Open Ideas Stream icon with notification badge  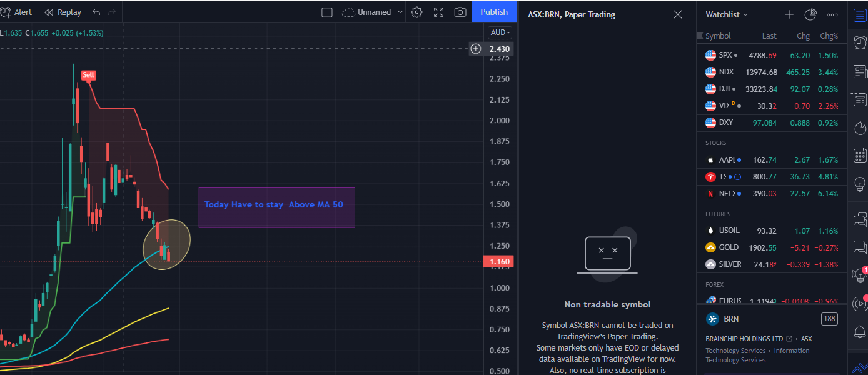(859, 275)
